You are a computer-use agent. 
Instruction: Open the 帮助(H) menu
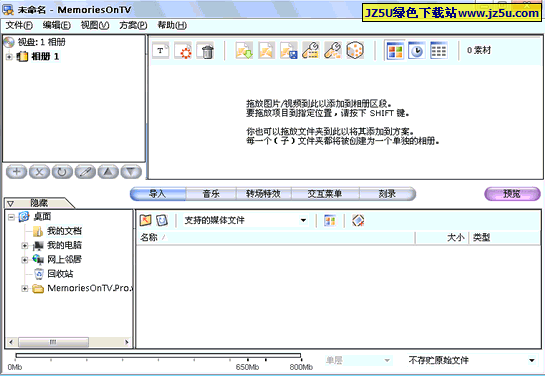[172, 25]
